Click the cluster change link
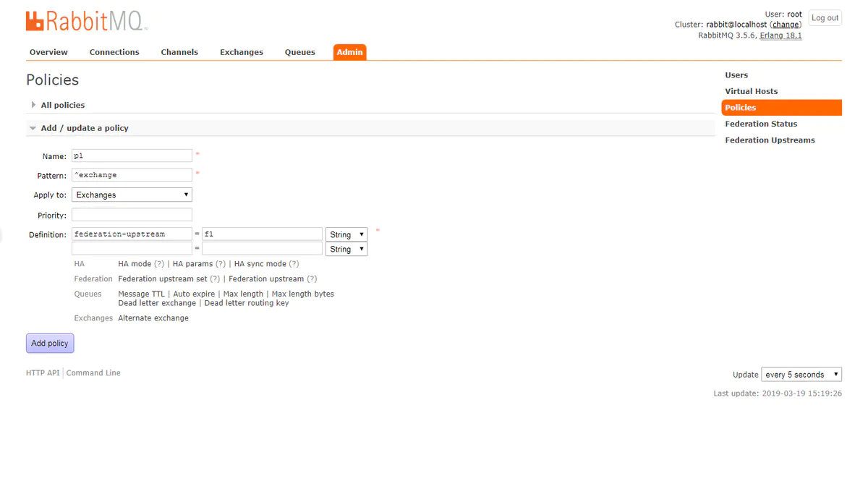The width and height of the screenshot is (868, 481). coord(786,25)
